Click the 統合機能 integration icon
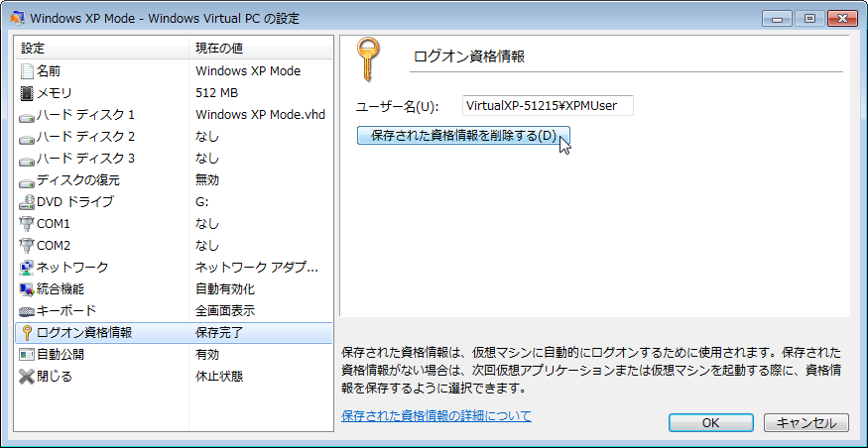The width and height of the screenshot is (868, 448). (x=27, y=288)
